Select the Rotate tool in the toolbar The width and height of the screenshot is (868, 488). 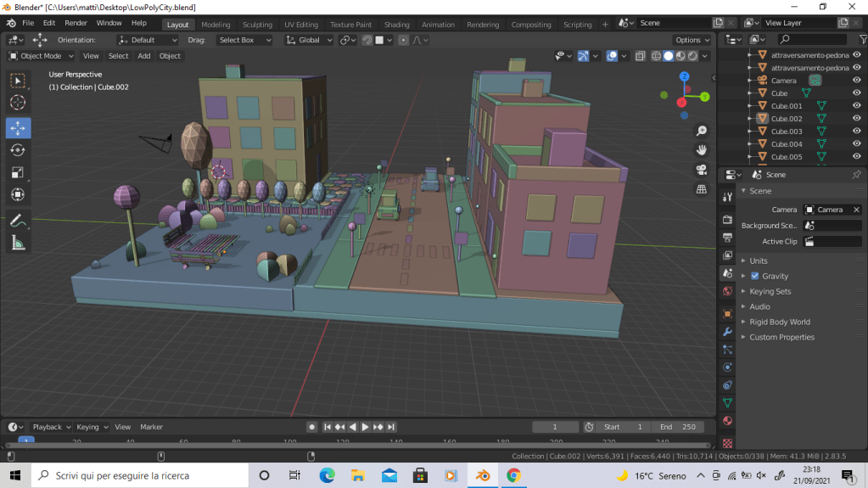[x=17, y=150]
